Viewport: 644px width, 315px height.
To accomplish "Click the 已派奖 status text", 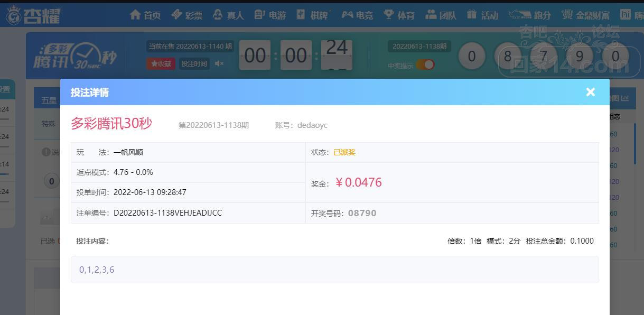I will coord(344,152).
